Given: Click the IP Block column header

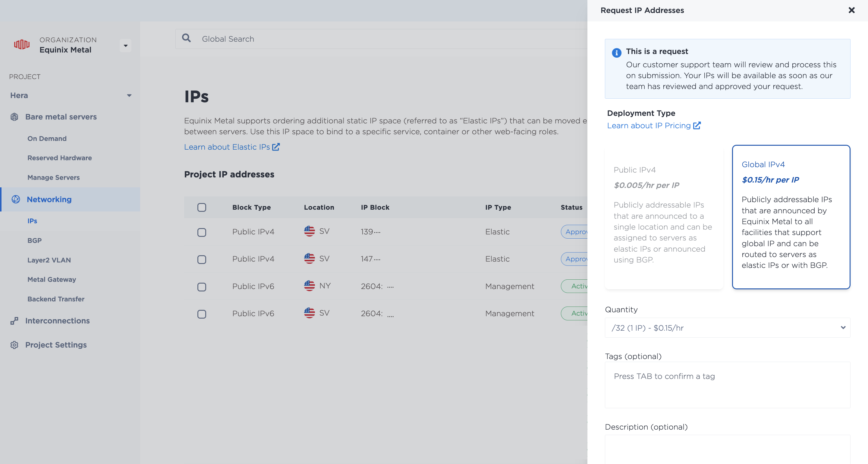Looking at the screenshot, I should (375, 207).
